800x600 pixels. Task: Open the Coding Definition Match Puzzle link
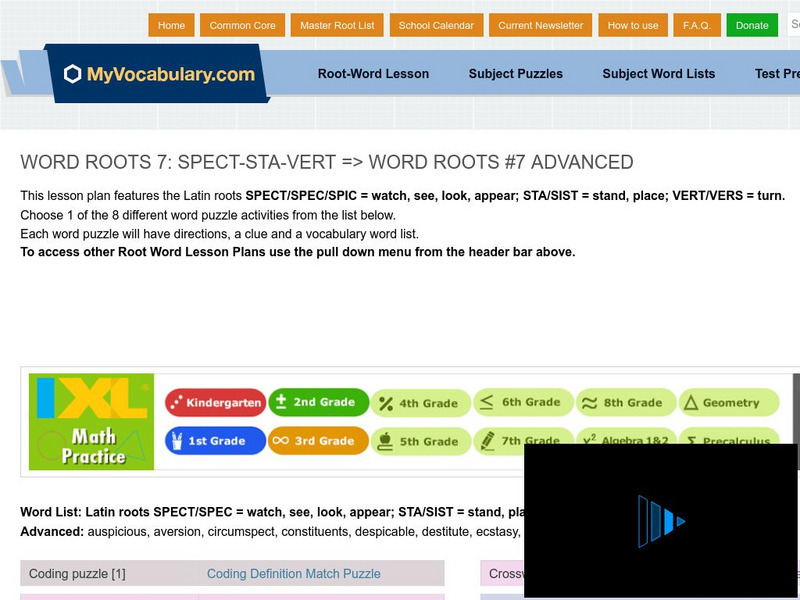pyautogui.click(x=293, y=573)
